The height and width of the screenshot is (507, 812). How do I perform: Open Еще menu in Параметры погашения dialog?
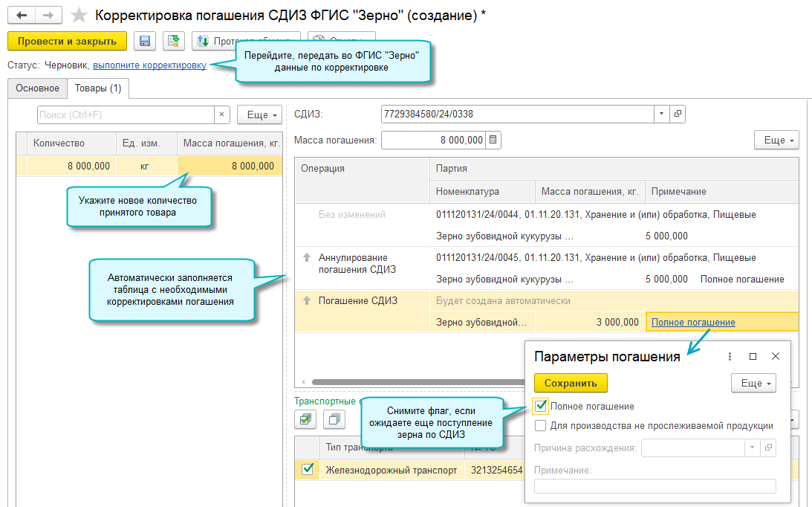pyautogui.click(x=753, y=384)
